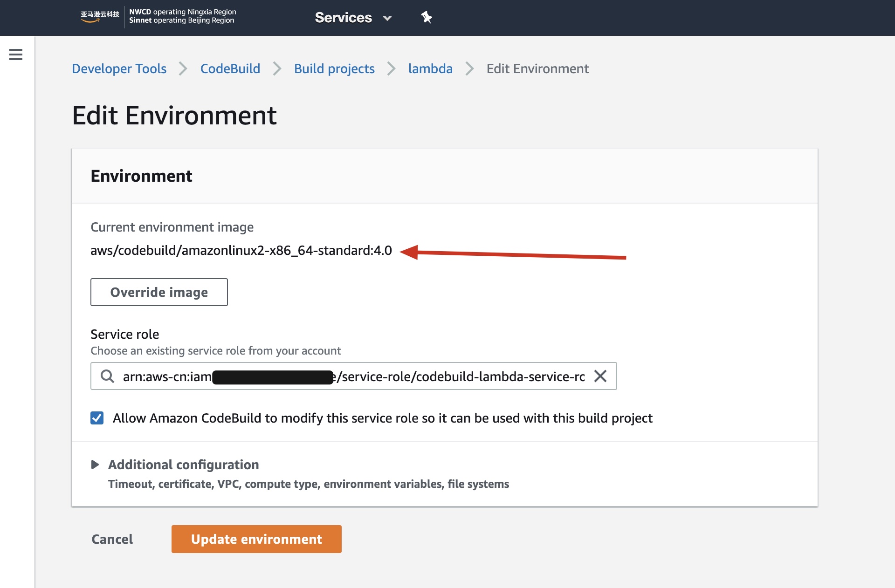Expand the Additional configuration section
This screenshot has height=588, width=895.
coord(95,465)
